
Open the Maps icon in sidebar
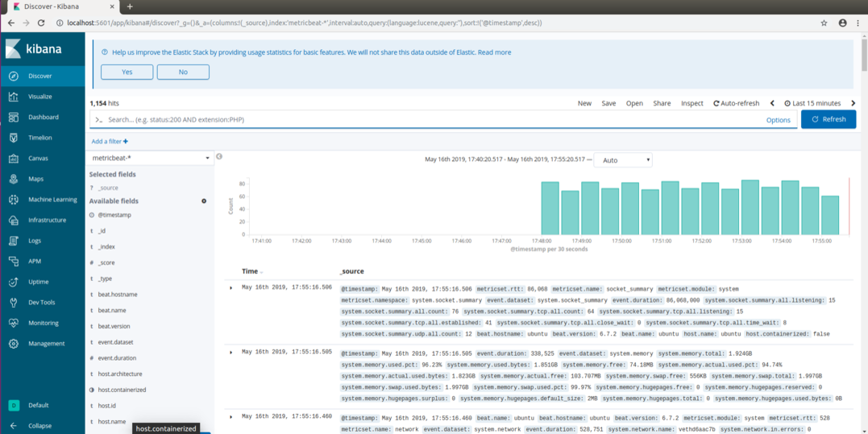coord(14,179)
